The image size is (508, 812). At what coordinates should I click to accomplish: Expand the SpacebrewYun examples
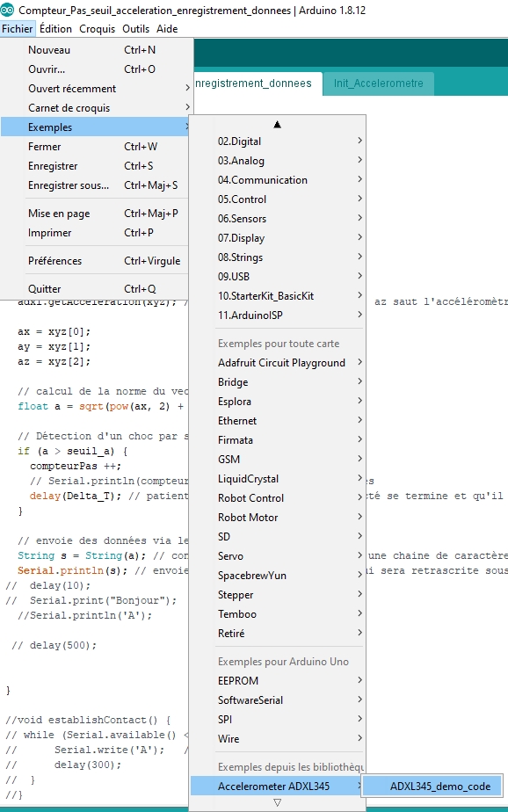tap(278, 576)
